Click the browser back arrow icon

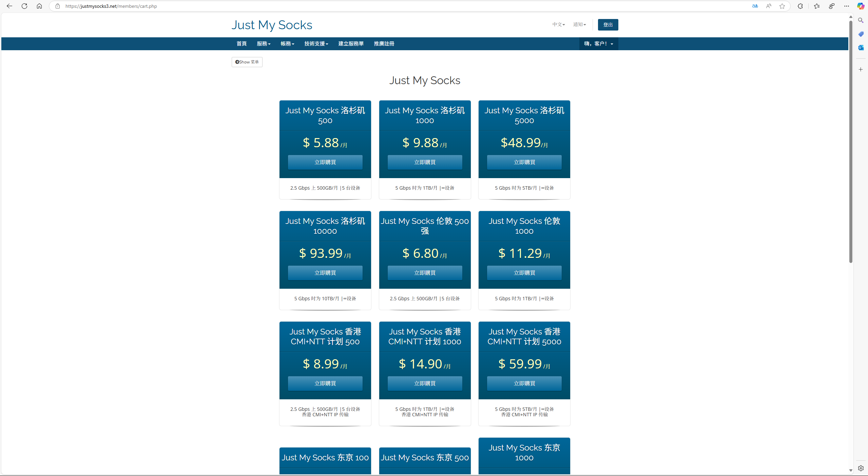(x=9, y=6)
